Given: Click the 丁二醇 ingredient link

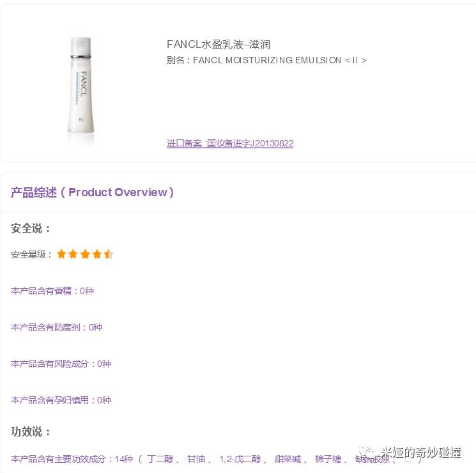Looking at the screenshot, I should (160, 459).
